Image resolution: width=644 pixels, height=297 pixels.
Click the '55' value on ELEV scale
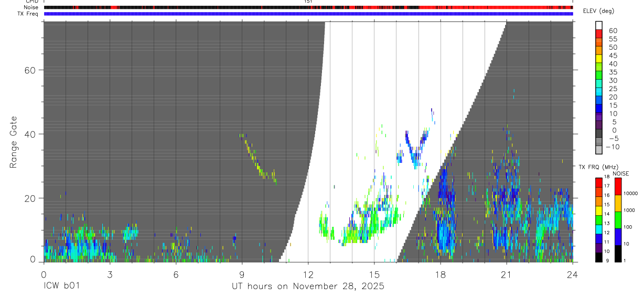613,39
